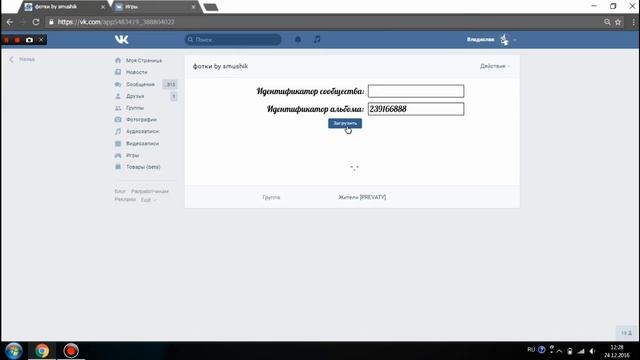Click the Блог footer link

120,191
